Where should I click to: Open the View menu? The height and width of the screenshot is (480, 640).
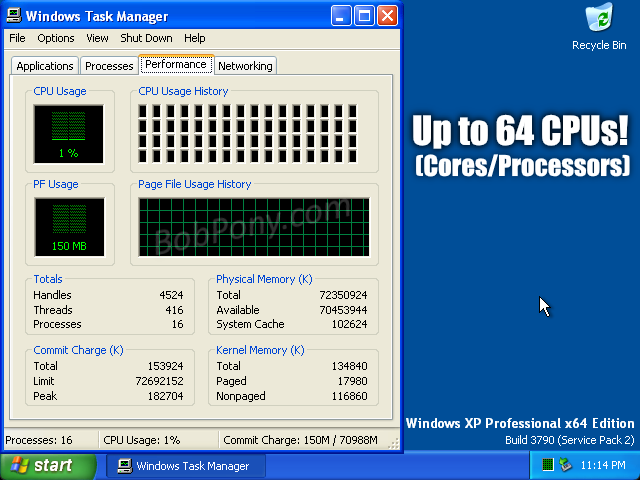coord(97,38)
